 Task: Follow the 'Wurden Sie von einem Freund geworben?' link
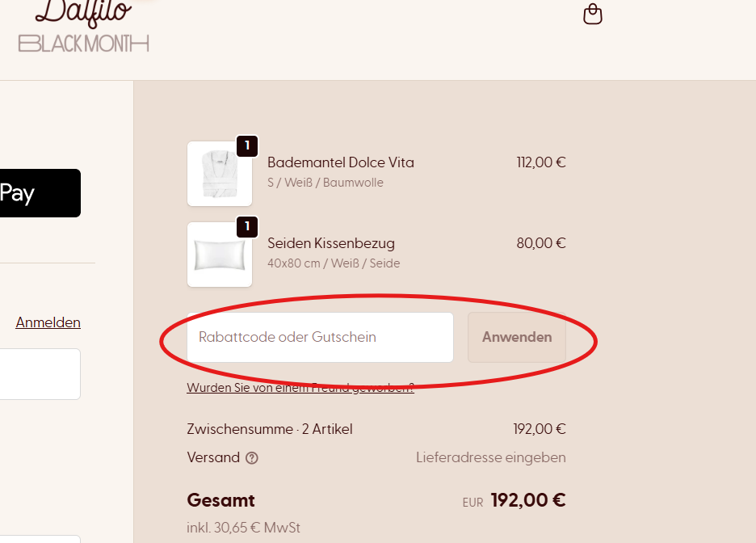coord(300,388)
